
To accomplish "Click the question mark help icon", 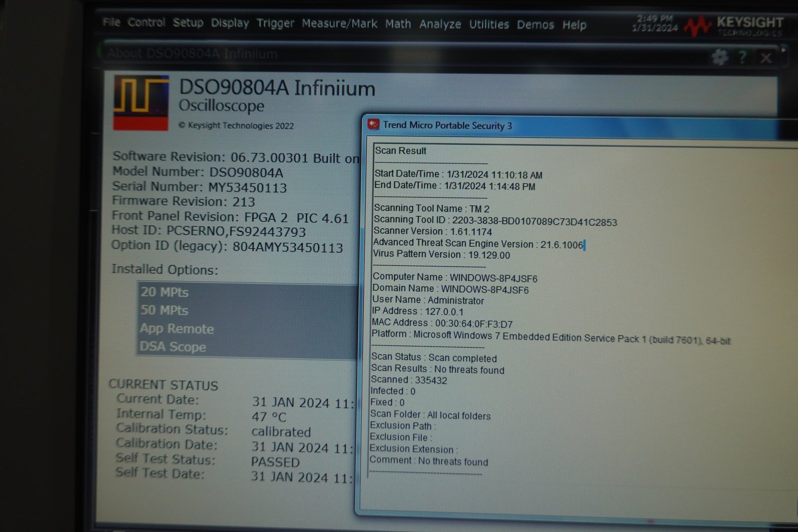I will click(742, 57).
